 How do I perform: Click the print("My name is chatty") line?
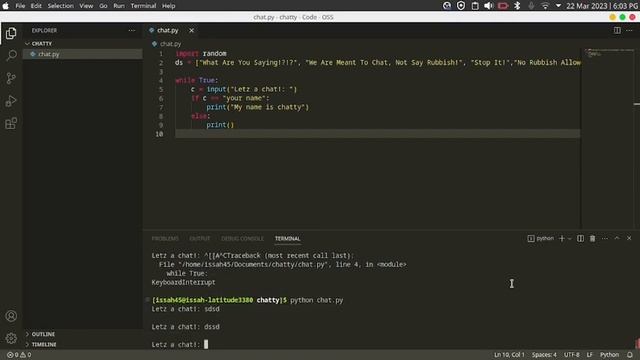258,107
